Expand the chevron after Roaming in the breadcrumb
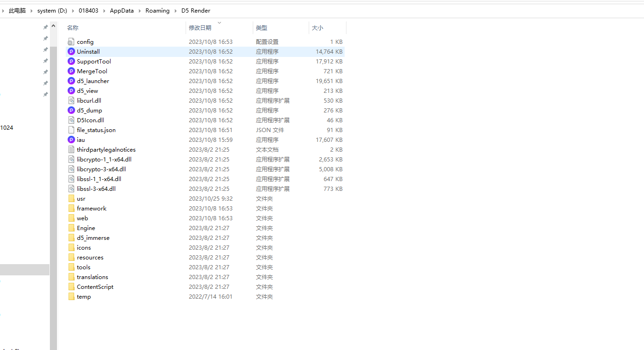The image size is (644, 350). [176, 11]
